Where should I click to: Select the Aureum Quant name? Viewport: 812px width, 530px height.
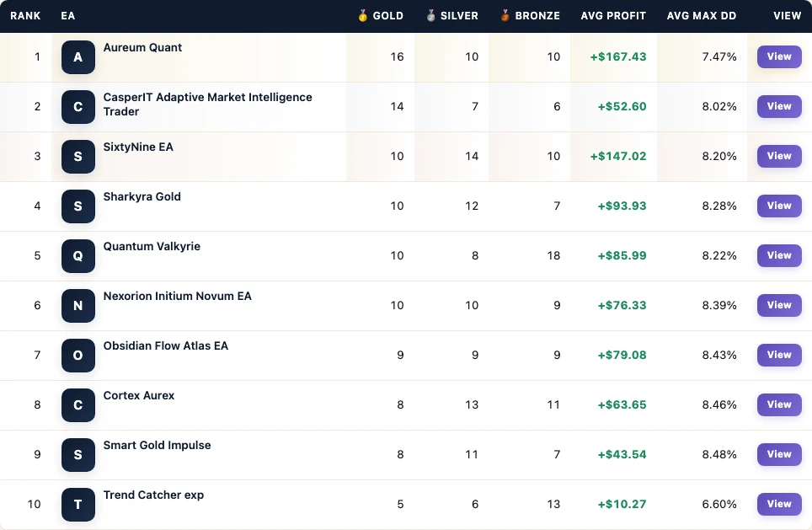click(142, 48)
